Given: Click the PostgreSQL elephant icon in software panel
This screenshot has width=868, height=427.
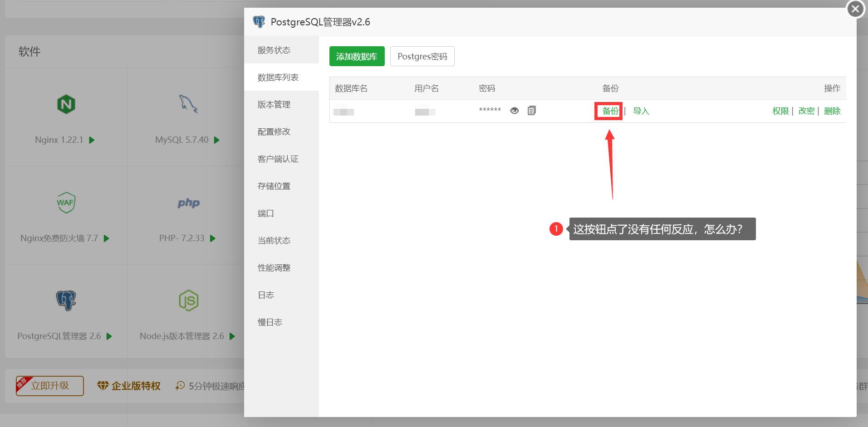Looking at the screenshot, I should (66, 300).
